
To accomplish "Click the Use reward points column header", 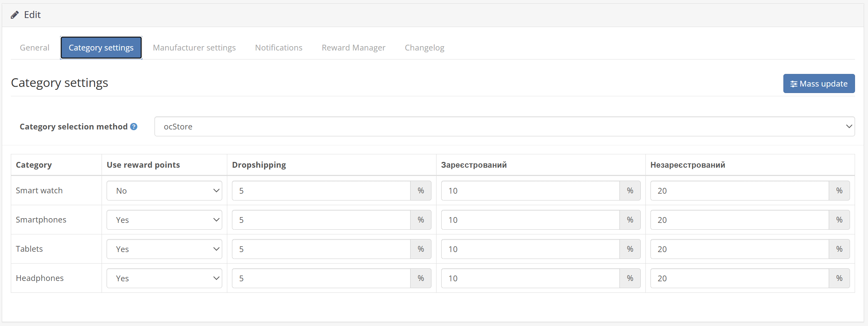I will pyautogui.click(x=143, y=165).
